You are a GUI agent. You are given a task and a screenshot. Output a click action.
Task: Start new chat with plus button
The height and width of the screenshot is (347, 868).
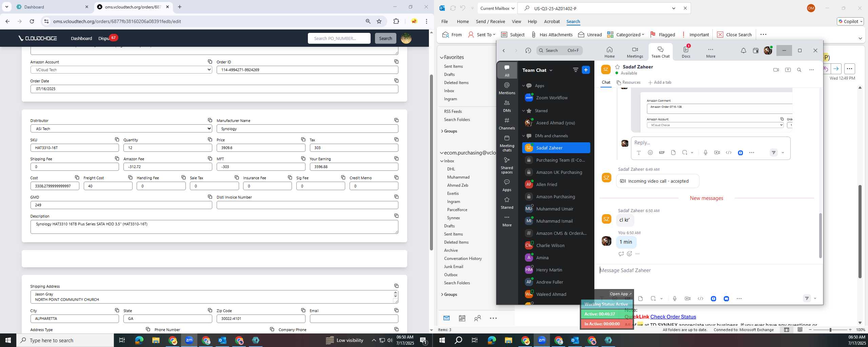pos(586,70)
